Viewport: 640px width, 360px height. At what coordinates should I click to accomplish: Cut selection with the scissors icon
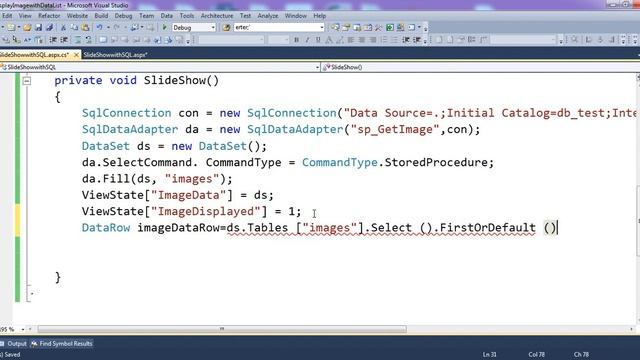coord(63,27)
